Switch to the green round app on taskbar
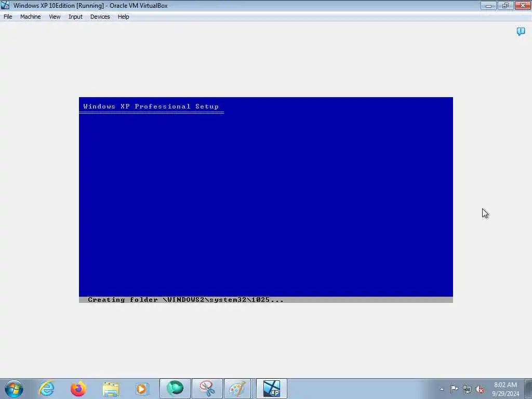 click(175, 389)
